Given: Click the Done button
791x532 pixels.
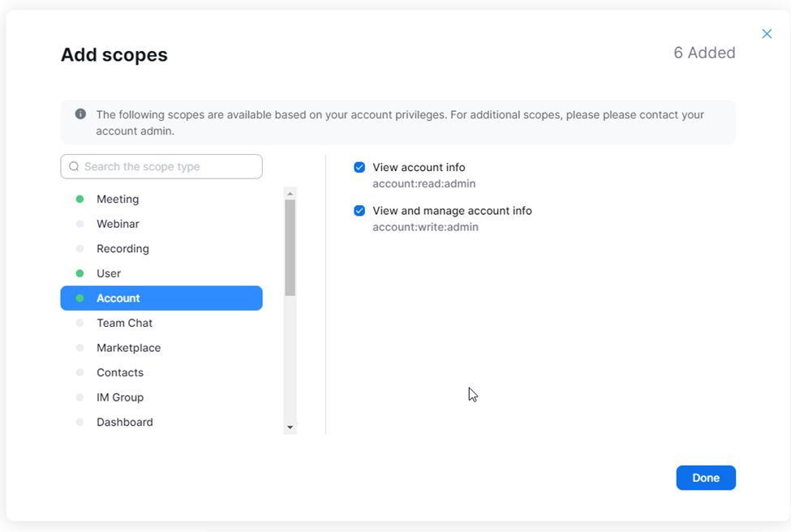Looking at the screenshot, I should point(706,478).
